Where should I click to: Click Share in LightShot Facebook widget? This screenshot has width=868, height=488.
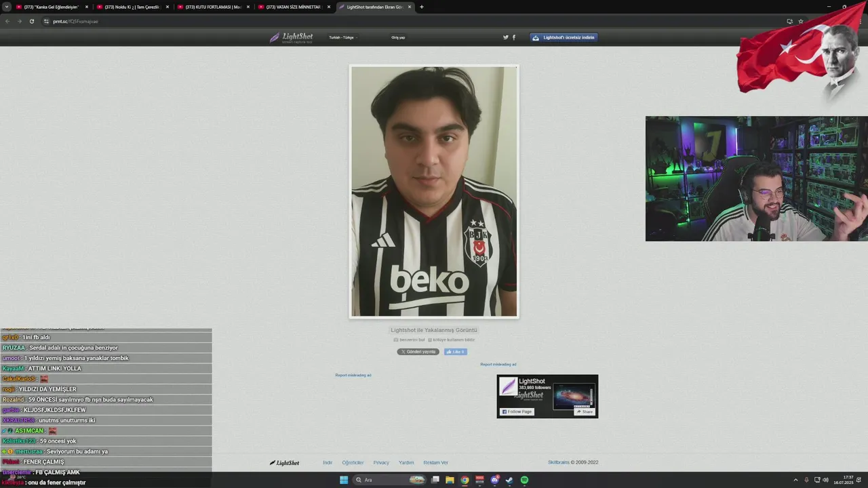585,411
